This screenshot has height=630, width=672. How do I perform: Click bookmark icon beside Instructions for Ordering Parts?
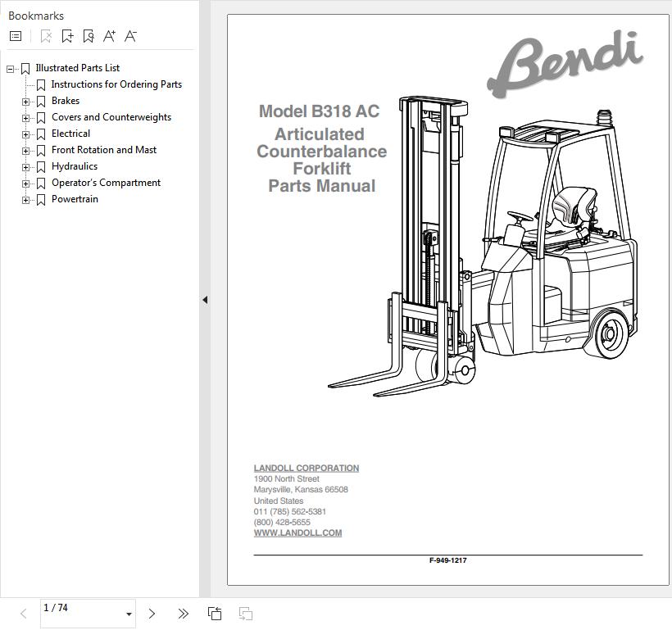click(41, 85)
